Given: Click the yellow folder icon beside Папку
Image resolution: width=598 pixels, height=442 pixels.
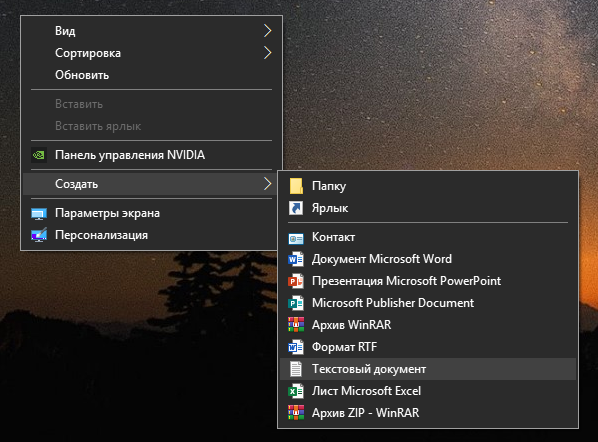Looking at the screenshot, I should (x=296, y=186).
